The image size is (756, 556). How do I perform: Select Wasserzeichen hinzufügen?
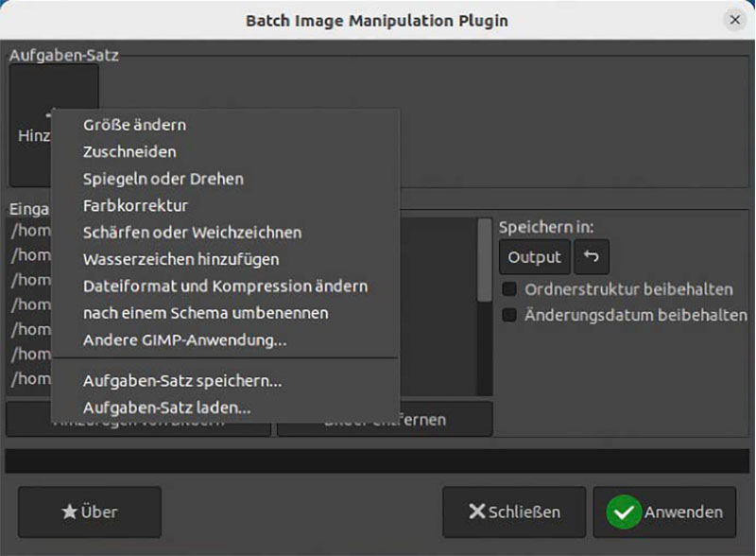tap(180, 259)
